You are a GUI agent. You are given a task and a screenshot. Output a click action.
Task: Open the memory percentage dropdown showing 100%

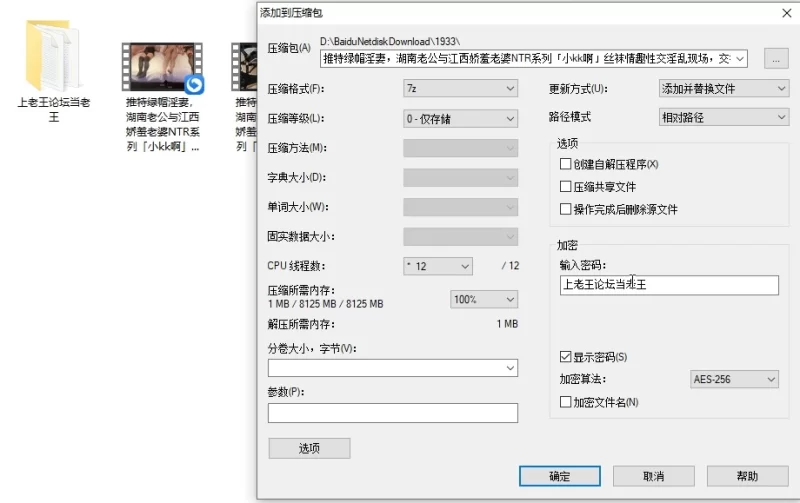tap(484, 299)
